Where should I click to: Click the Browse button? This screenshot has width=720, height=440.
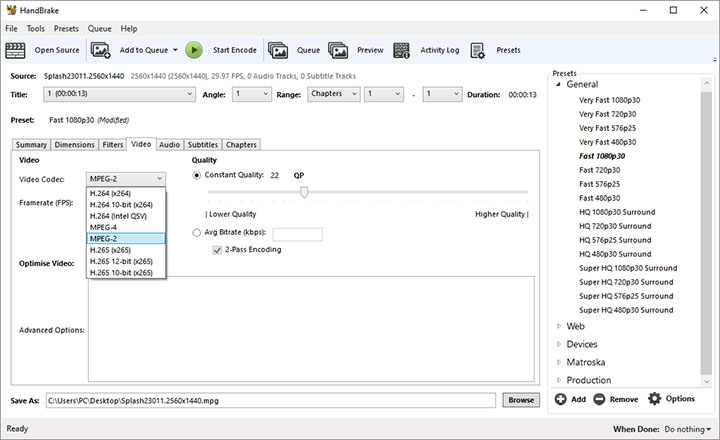point(520,400)
